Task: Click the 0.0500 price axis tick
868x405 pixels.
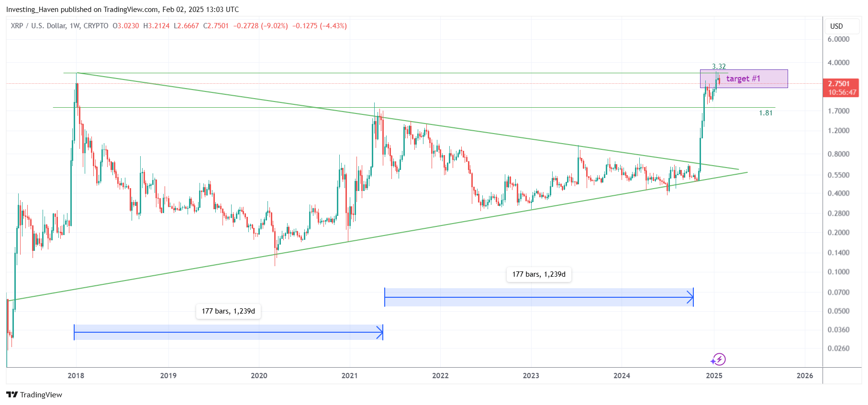Action: pos(838,311)
